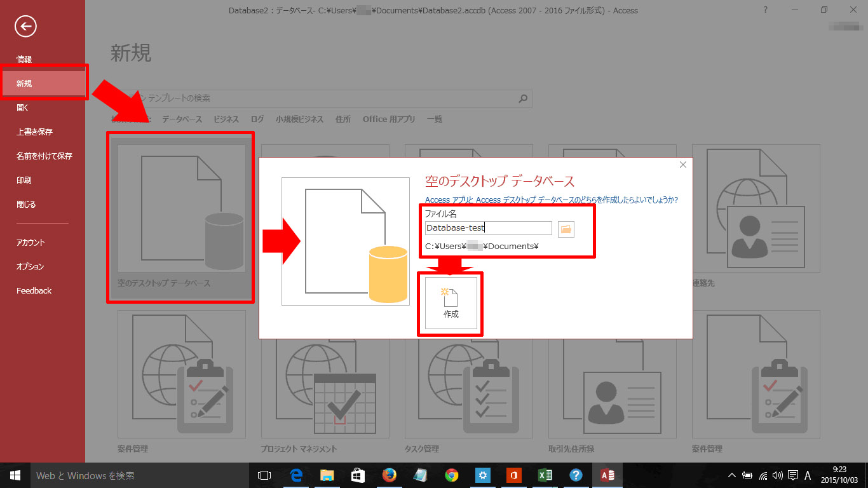Open Task View on the taskbar

264,475
